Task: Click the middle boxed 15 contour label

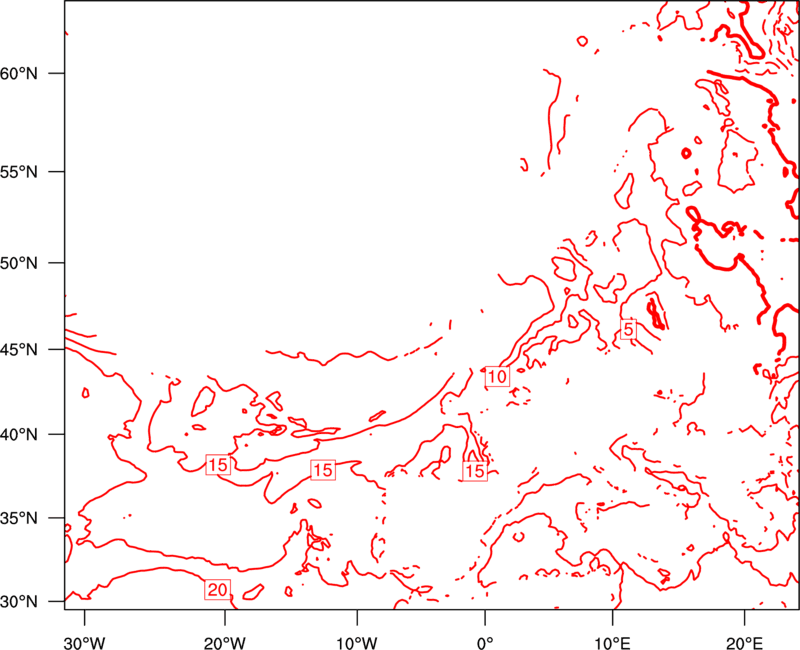Action: pos(323,470)
